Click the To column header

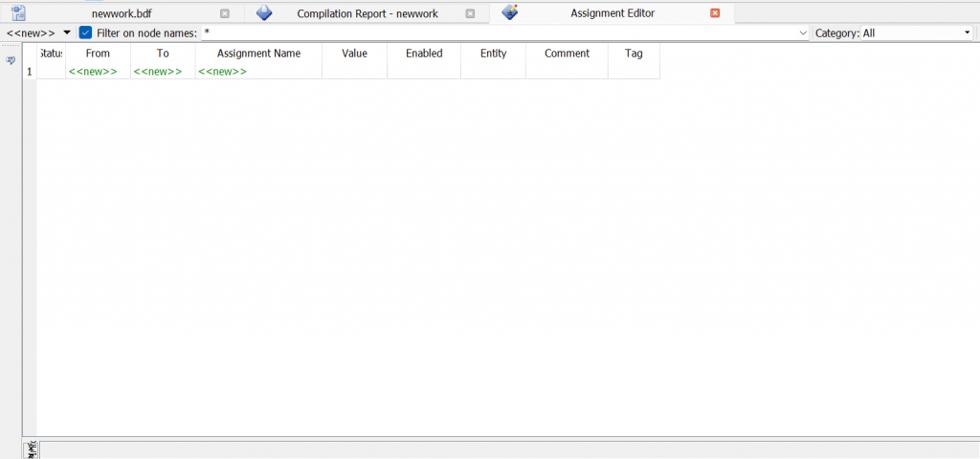[x=163, y=54]
